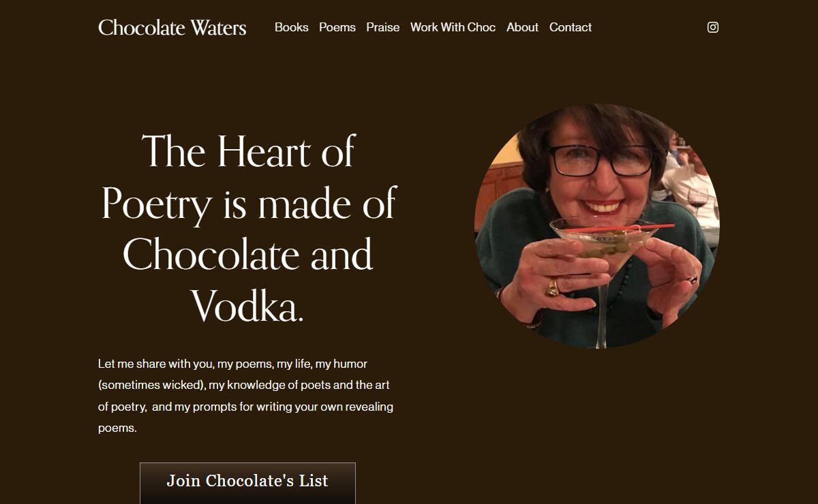Viewport: 818px width, 504px height.
Task: Click the "The Heart of" headline line
Action: [x=248, y=151]
